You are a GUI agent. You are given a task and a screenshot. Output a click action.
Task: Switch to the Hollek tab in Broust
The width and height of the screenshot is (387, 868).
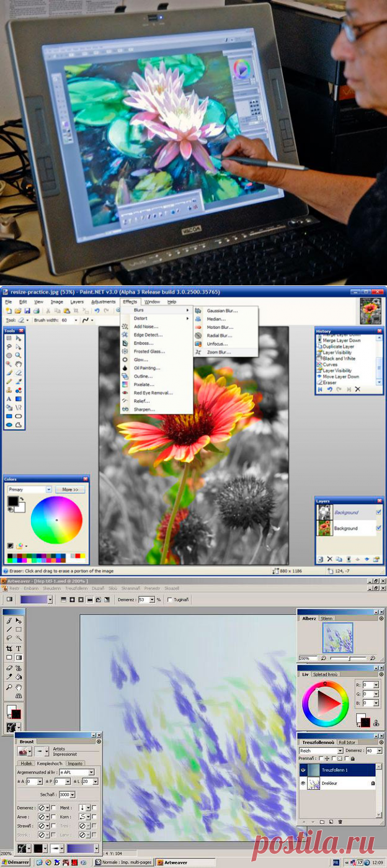(26, 763)
